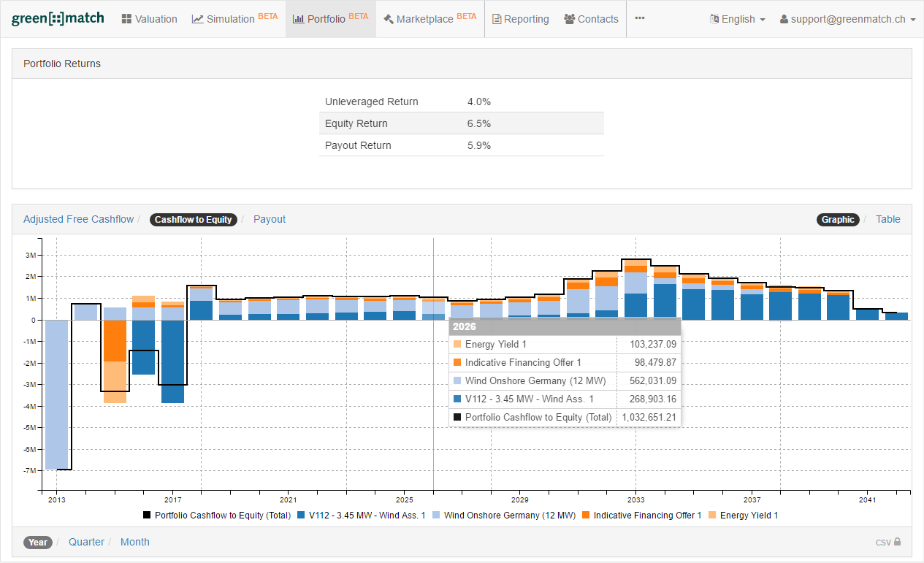
Task: Select Month time granularity
Action: point(134,542)
